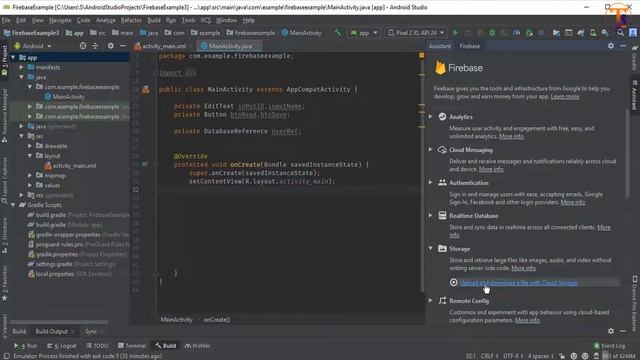Open the Build Output tab
The width and height of the screenshot is (640, 360).
[51, 331]
